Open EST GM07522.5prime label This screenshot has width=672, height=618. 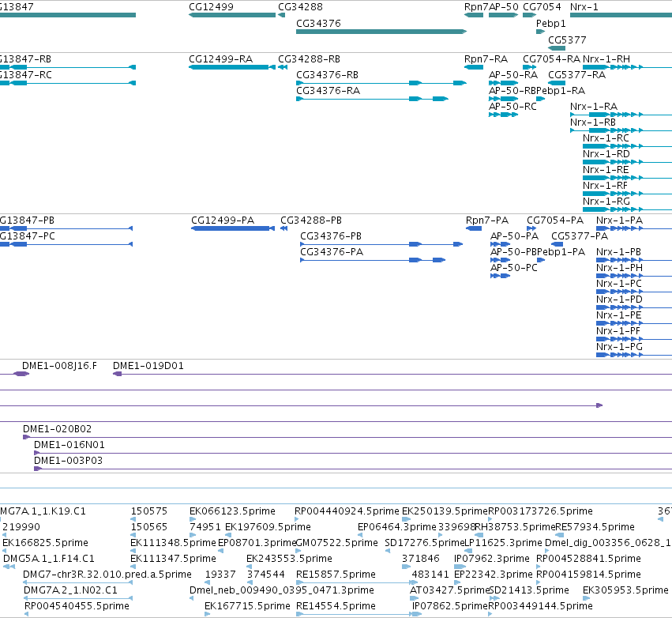point(337,543)
